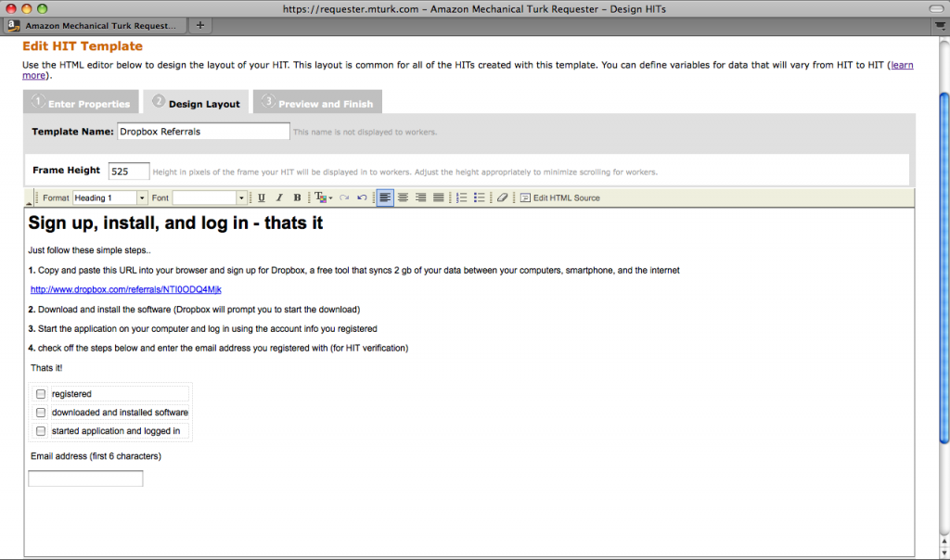Screen dimensions: 950x560
Task: Click the Thats it! paragraph
Action: tap(46, 367)
